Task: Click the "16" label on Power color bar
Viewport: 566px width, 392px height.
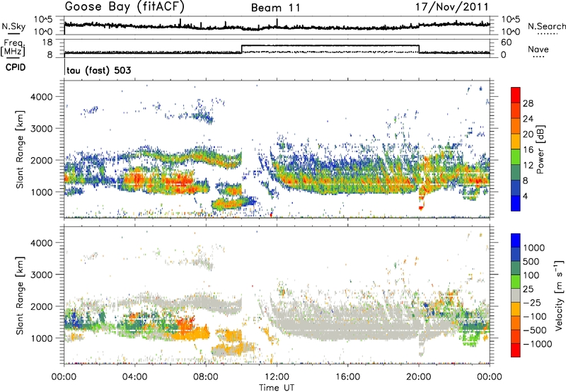Action: (528, 150)
